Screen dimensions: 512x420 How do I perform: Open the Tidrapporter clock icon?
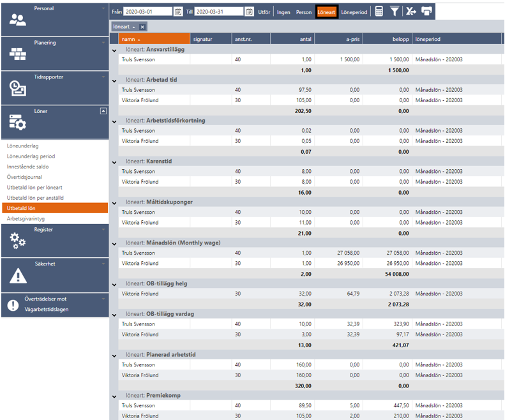tap(18, 89)
